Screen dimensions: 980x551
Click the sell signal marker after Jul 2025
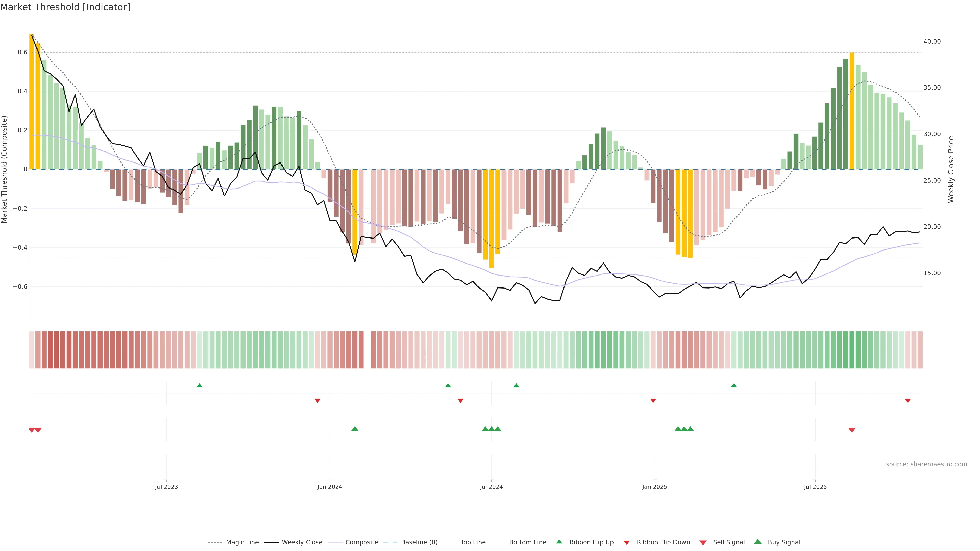pos(852,430)
